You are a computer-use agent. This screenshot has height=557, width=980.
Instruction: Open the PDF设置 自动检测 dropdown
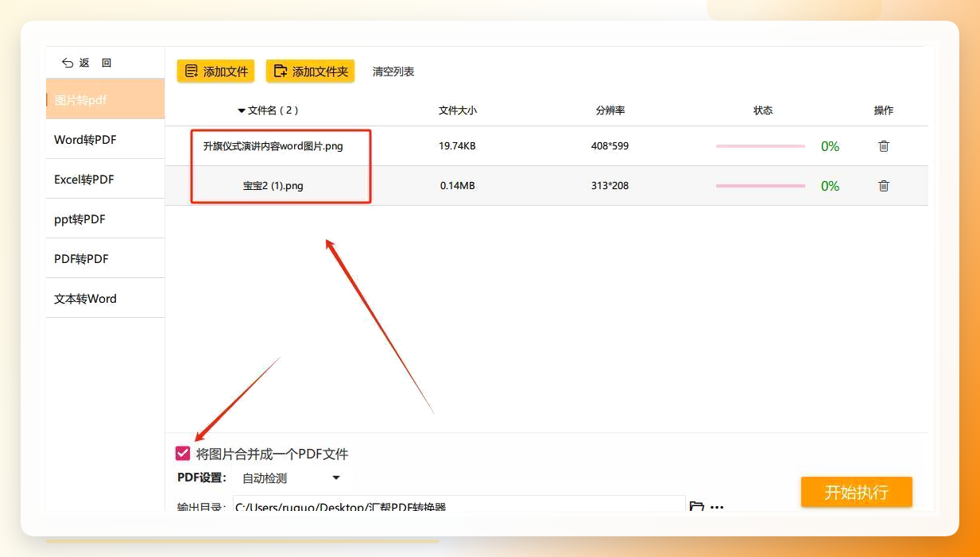pyautogui.click(x=291, y=478)
